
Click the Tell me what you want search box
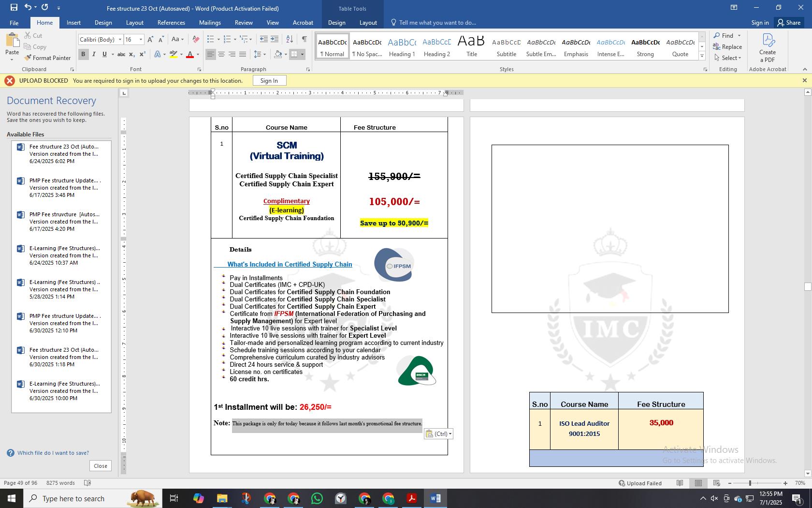coord(437,23)
